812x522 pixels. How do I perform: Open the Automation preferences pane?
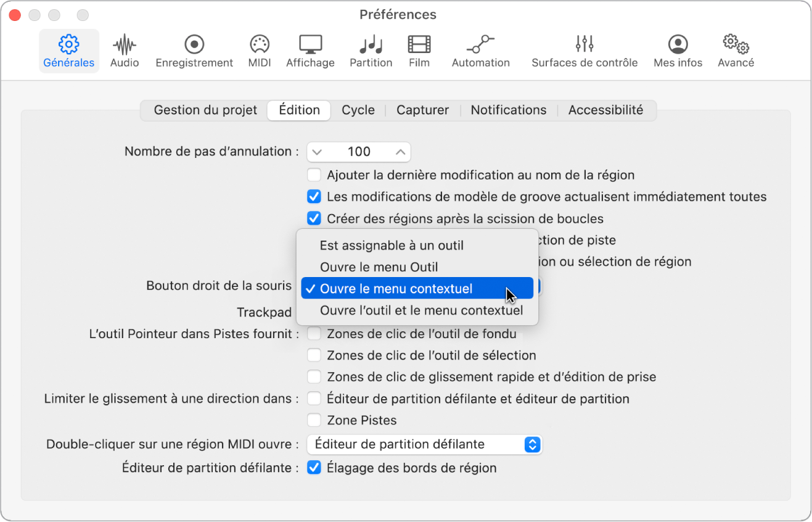[x=481, y=50]
